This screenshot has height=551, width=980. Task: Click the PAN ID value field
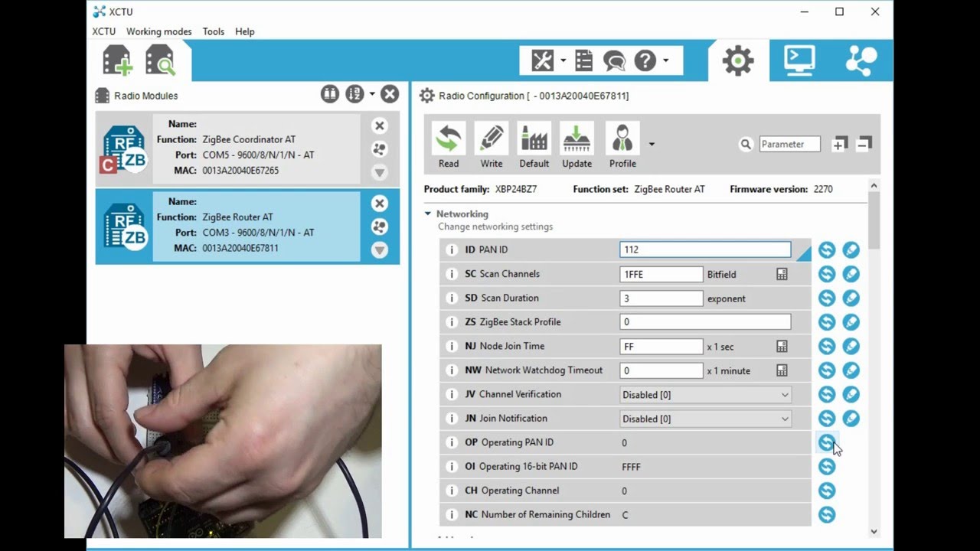[705, 249]
